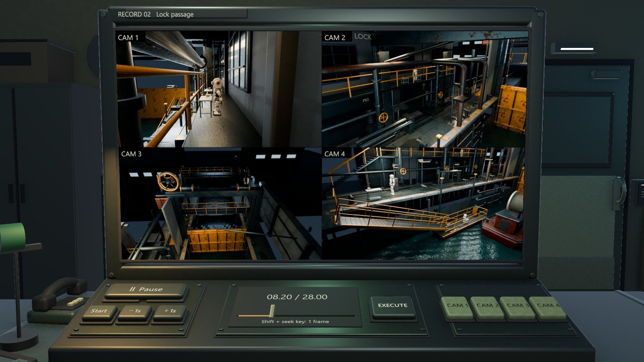This screenshot has width=644, height=362.
Task: Click the 08.20 / 28.00 time readout
Action: [x=297, y=297]
